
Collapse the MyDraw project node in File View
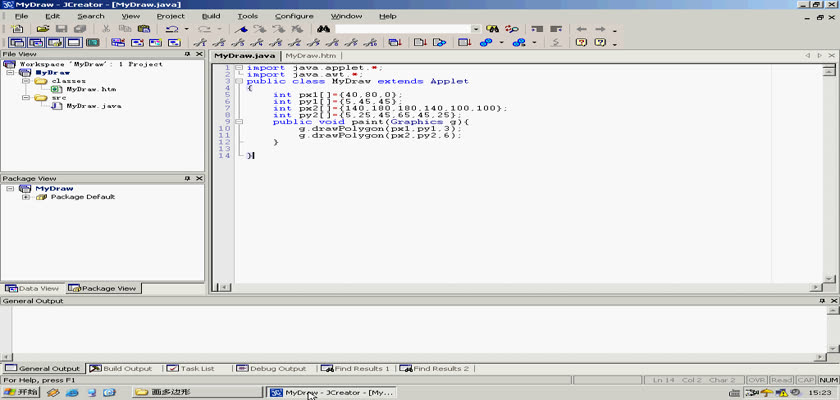10,72
